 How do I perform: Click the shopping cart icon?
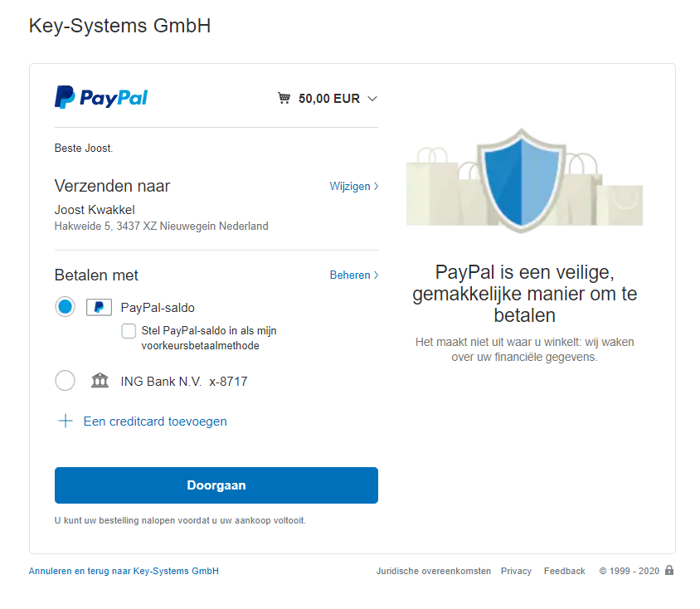click(284, 99)
